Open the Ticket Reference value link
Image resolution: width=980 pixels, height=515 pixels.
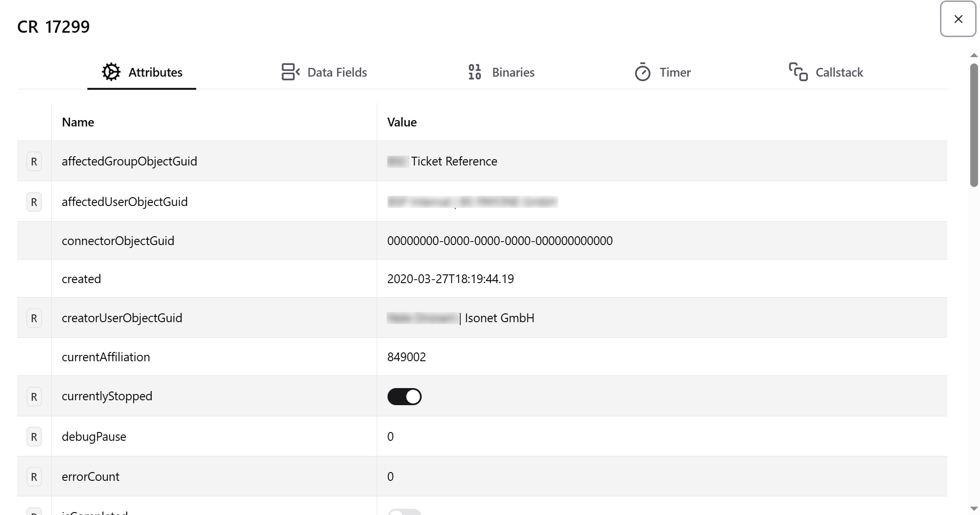(454, 162)
